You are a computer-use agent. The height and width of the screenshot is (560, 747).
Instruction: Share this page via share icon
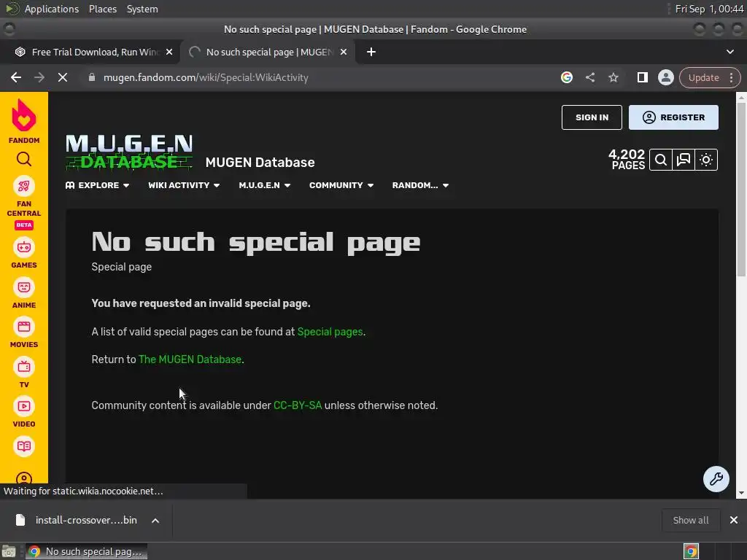click(x=590, y=77)
